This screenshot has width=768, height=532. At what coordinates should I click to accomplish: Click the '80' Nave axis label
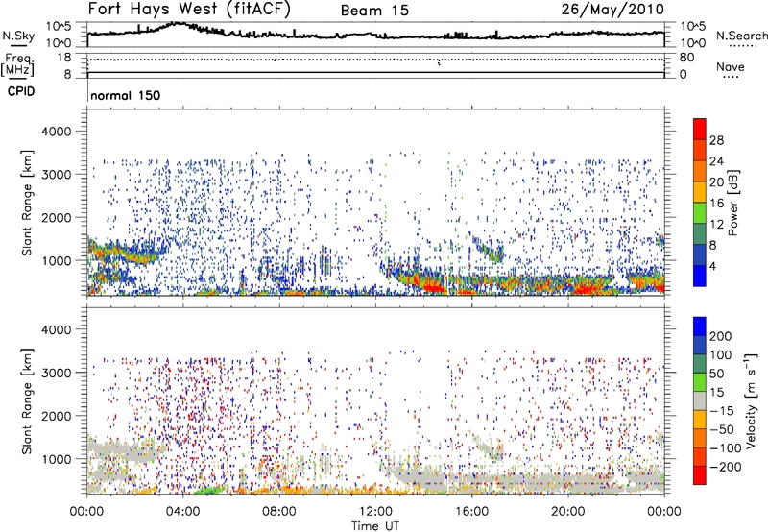point(686,58)
